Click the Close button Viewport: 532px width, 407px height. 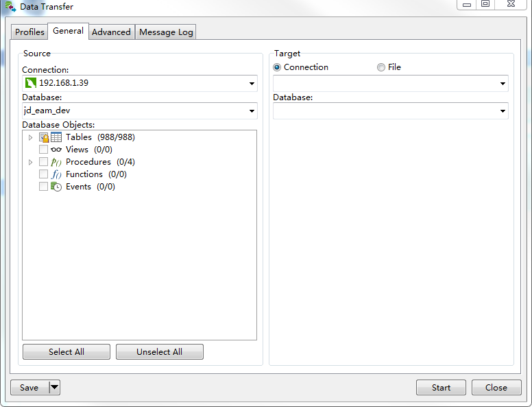pos(496,387)
